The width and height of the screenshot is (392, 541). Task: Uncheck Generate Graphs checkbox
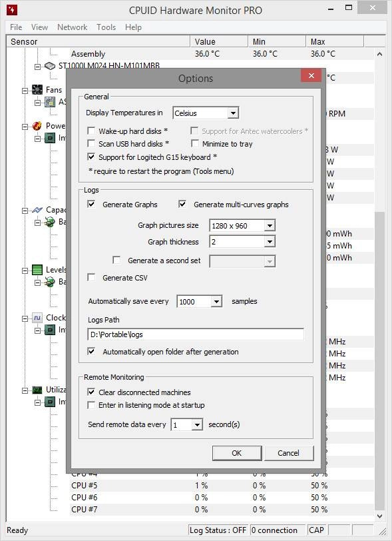[x=91, y=205]
